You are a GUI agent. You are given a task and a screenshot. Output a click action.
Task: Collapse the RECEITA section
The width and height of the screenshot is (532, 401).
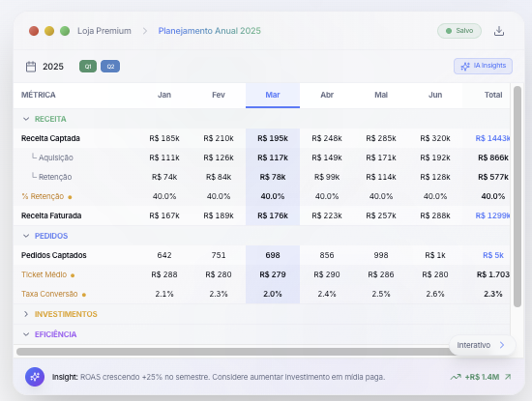[x=26, y=119]
